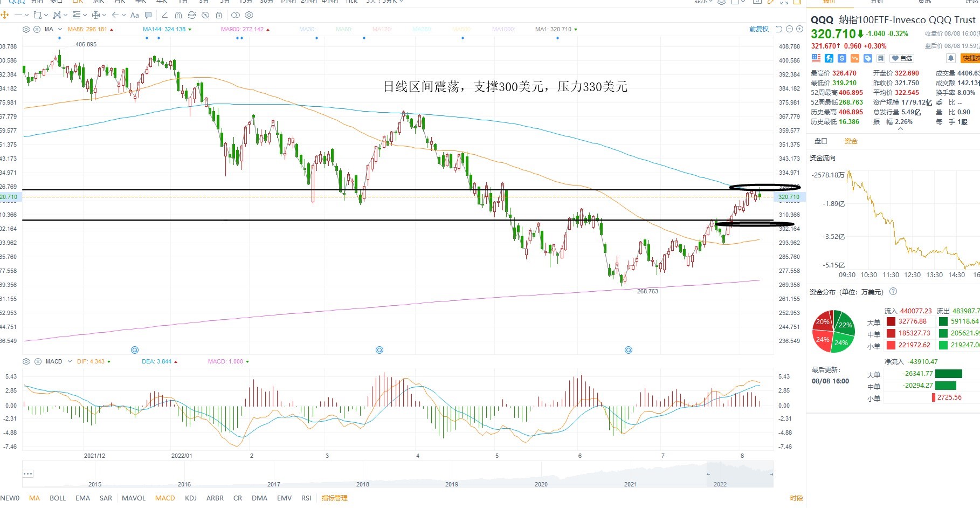Open MACD indicator settings gear
Viewport: 980px width, 508px height.
coord(26,361)
